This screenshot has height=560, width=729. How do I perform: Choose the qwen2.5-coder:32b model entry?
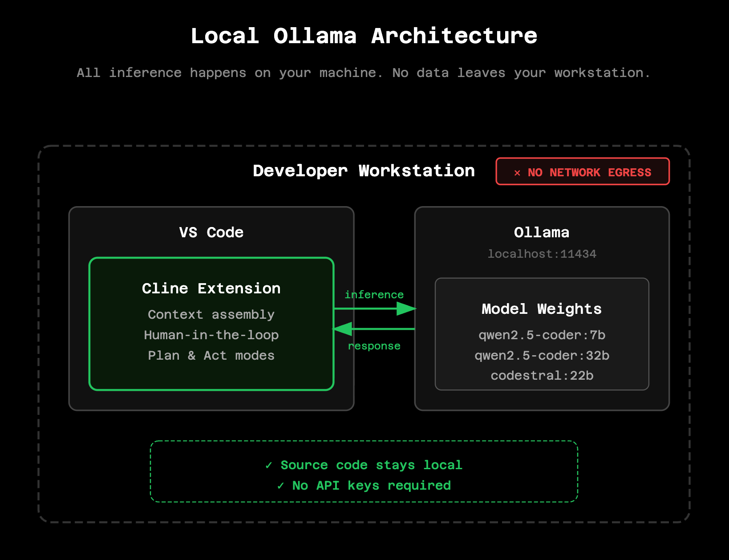pyautogui.click(x=542, y=356)
